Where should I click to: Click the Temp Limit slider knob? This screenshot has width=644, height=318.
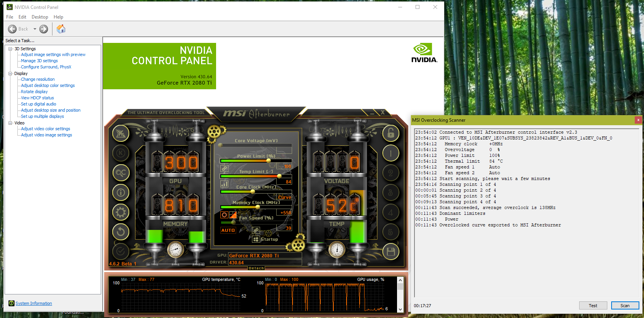click(x=279, y=176)
